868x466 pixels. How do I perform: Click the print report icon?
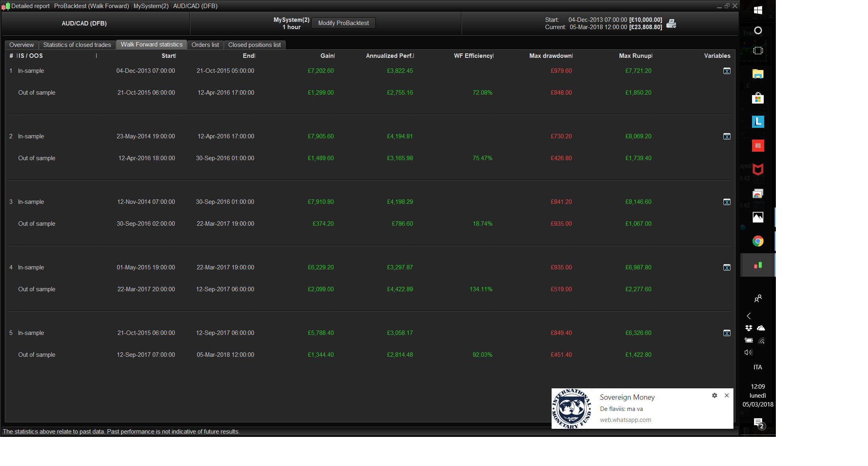tap(671, 24)
